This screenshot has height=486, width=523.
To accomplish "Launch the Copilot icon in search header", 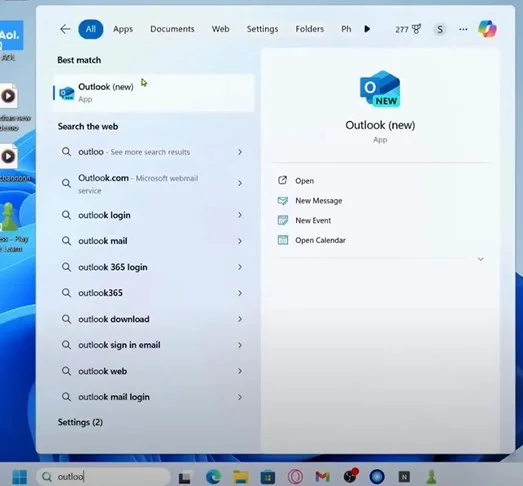I will click(x=487, y=29).
